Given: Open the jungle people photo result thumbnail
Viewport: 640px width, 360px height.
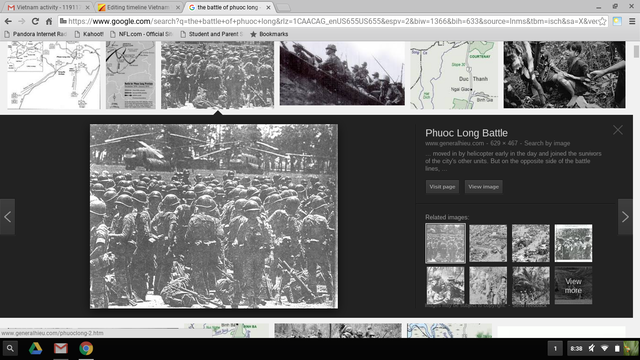Looking at the screenshot, I should [564, 74].
